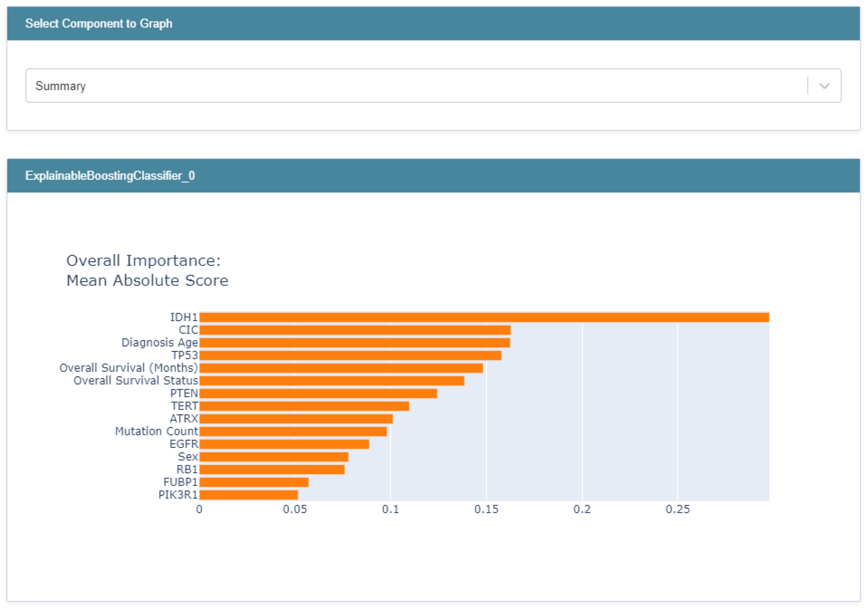
Task: Select the Overall Survival (Months) bar
Action: [341, 368]
